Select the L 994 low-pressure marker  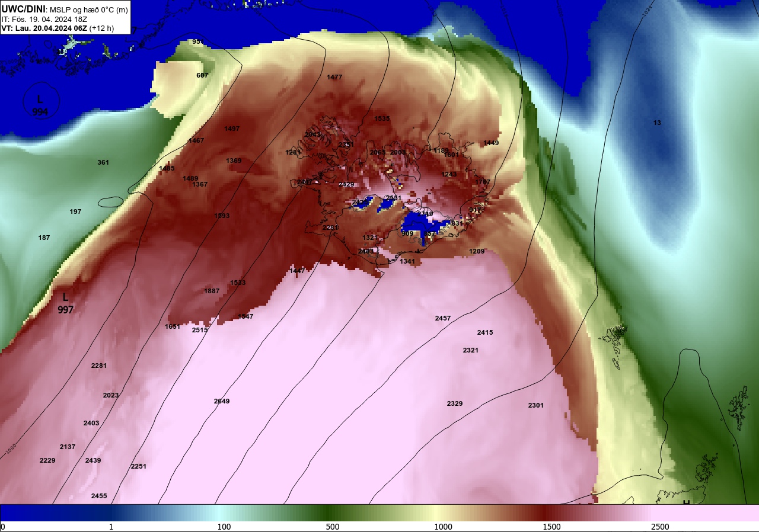click(40, 105)
